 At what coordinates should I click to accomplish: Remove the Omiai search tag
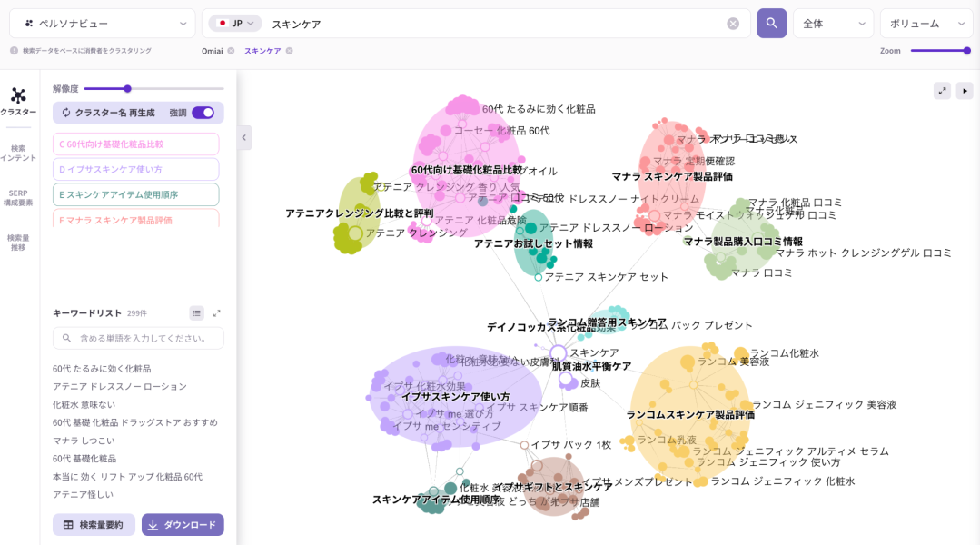[x=231, y=51]
